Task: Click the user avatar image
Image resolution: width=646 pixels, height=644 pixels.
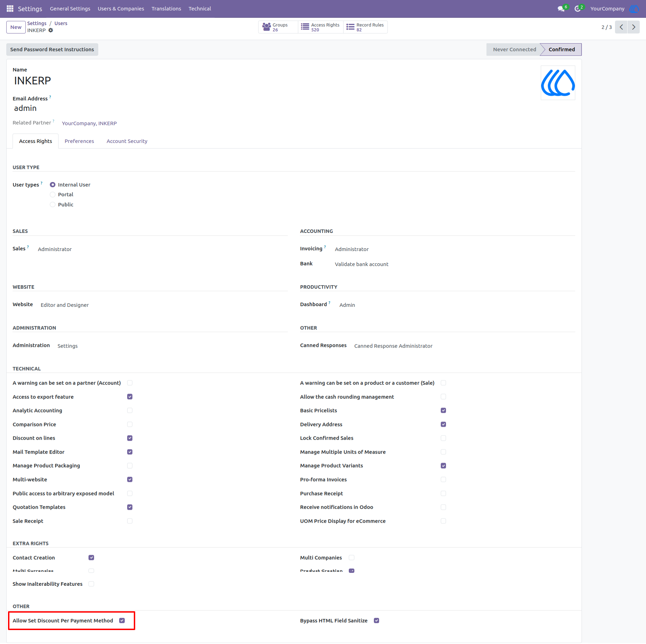Action: click(x=558, y=83)
